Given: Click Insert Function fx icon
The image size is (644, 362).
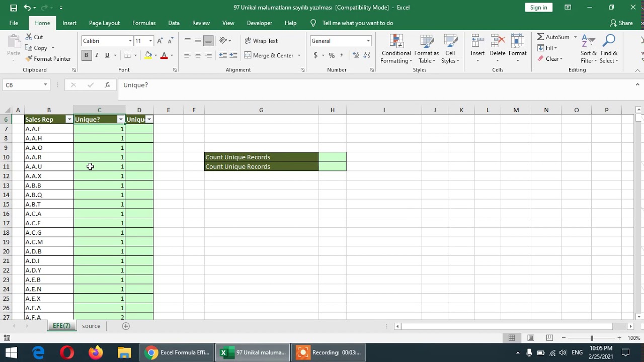Looking at the screenshot, I should 107,85.
